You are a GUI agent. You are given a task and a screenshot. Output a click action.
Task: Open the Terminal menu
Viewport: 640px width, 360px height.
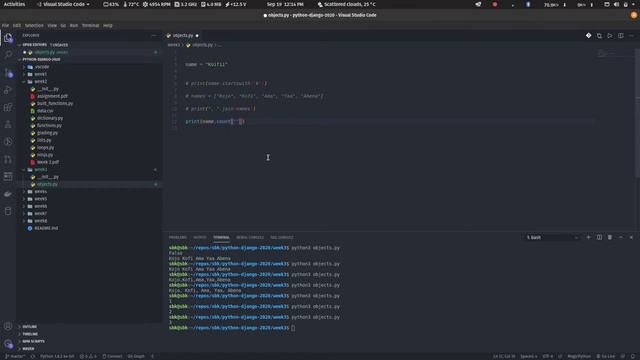pyautogui.click(x=91, y=25)
